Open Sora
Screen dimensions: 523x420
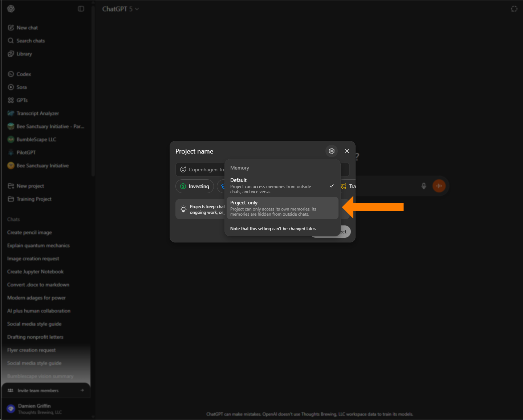point(21,87)
